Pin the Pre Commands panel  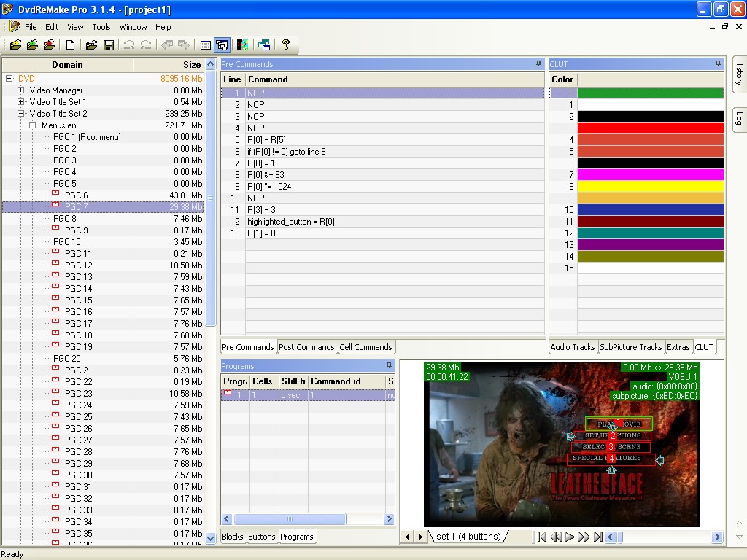point(539,64)
